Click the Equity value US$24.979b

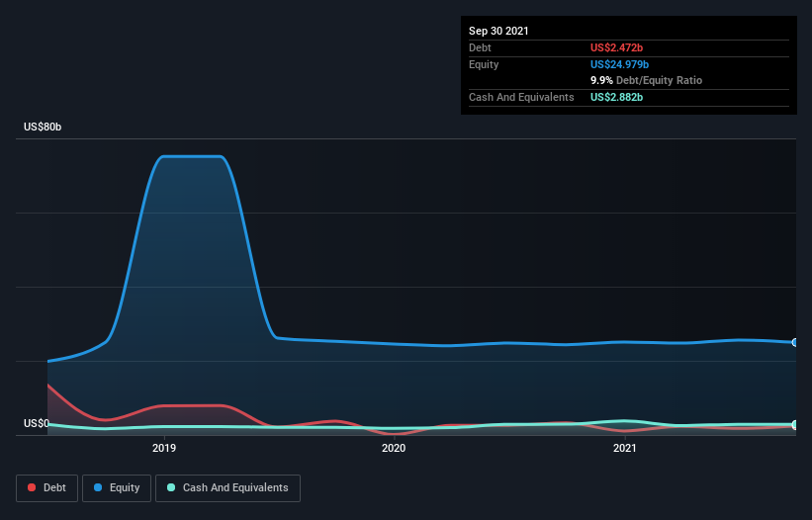tap(619, 64)
